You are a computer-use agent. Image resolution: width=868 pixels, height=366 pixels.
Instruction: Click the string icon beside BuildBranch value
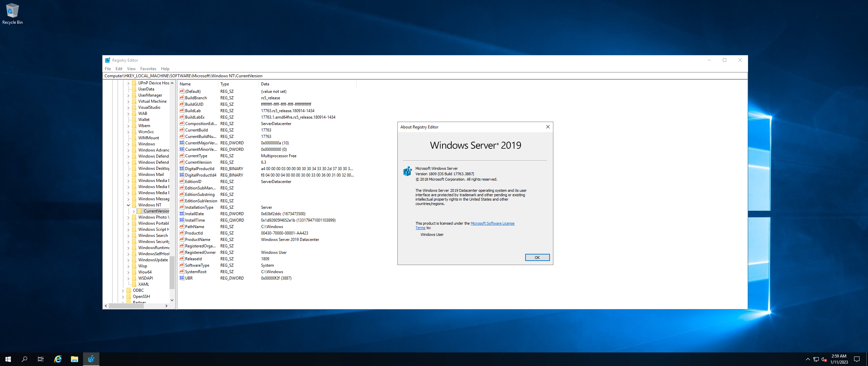[182, 98]
